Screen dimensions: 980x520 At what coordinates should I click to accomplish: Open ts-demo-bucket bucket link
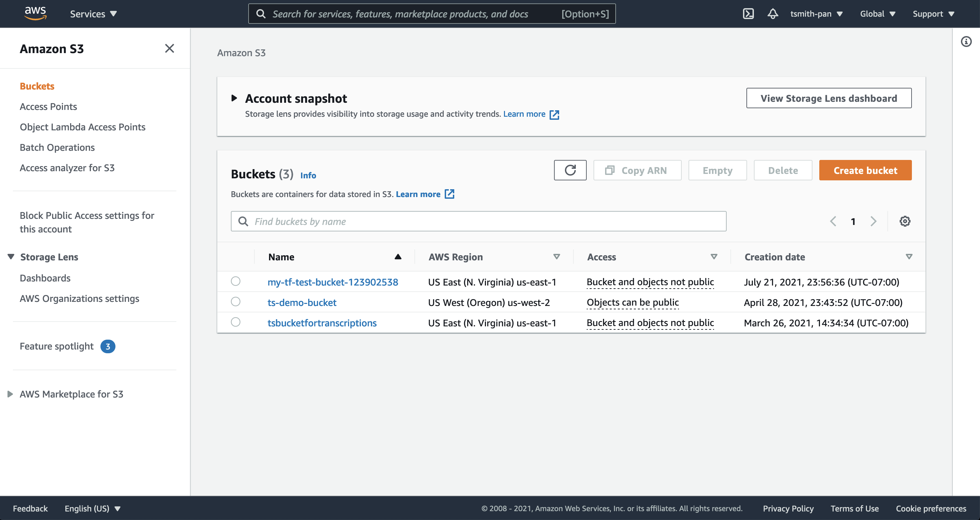302,303
